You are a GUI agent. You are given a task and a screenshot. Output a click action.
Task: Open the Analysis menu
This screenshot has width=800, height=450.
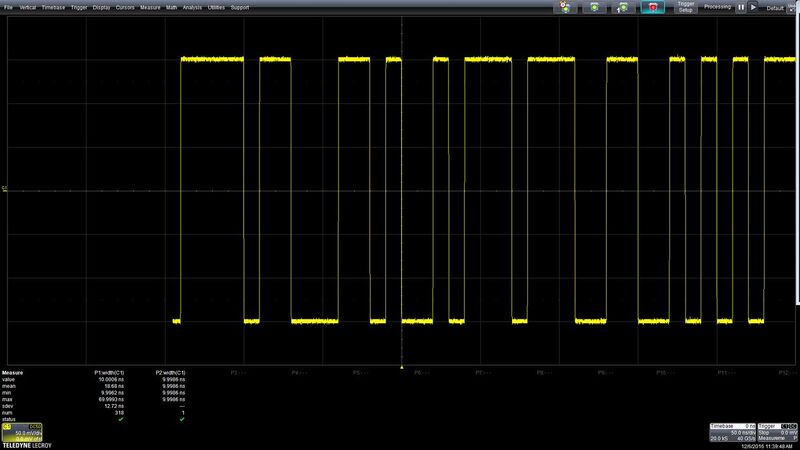tap(192, 8)
